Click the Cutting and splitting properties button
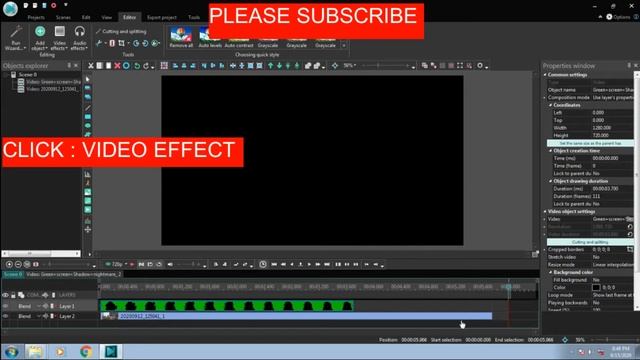The image size is (640, 360). click(590, 242)
